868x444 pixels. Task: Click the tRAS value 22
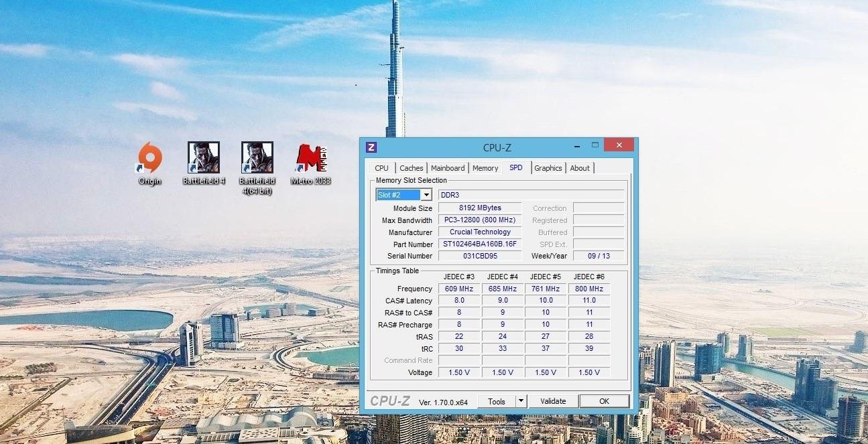[x=459, y=337]
